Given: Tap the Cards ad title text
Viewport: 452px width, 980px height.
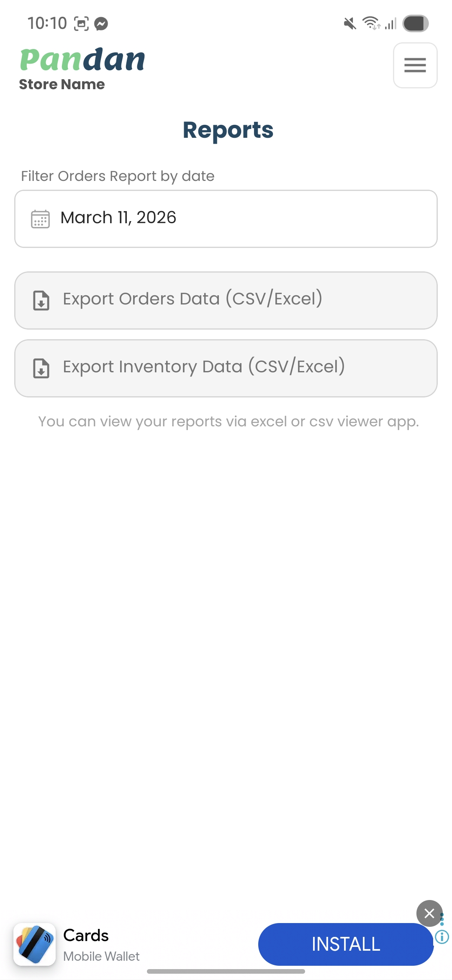Looking at the screenshot, I should (86, 935).
